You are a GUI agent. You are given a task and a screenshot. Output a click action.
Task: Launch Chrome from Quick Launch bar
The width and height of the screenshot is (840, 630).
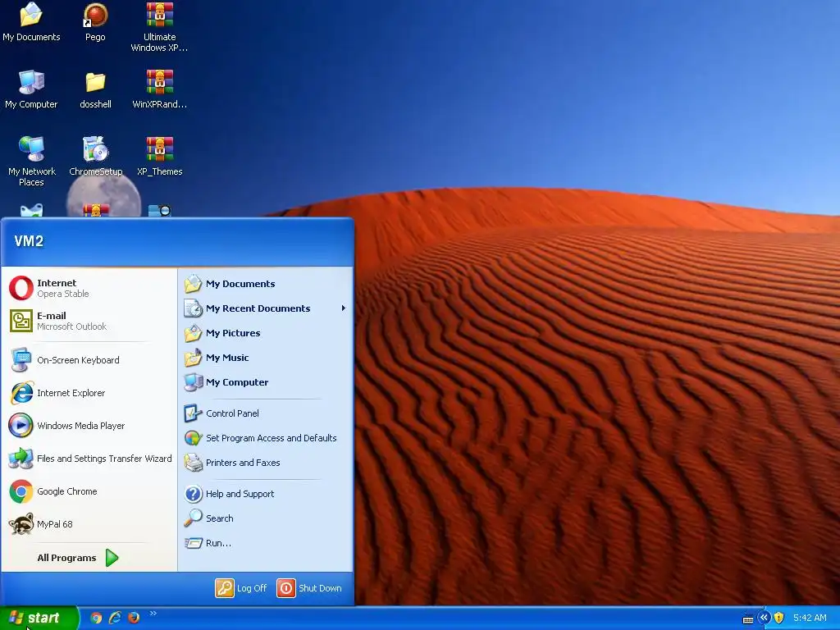pos(96,618)
